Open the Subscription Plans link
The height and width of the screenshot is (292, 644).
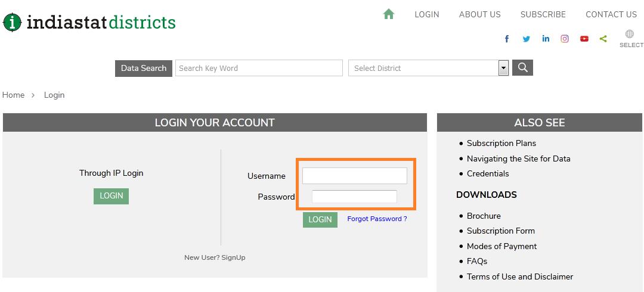coord(501,143)
